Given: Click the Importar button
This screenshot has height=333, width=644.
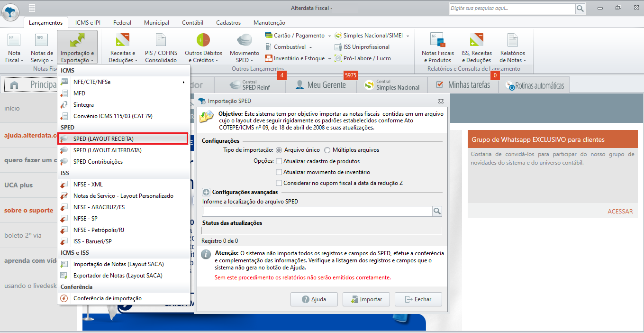Looking at the screenshot, I should tap(365, 299).
